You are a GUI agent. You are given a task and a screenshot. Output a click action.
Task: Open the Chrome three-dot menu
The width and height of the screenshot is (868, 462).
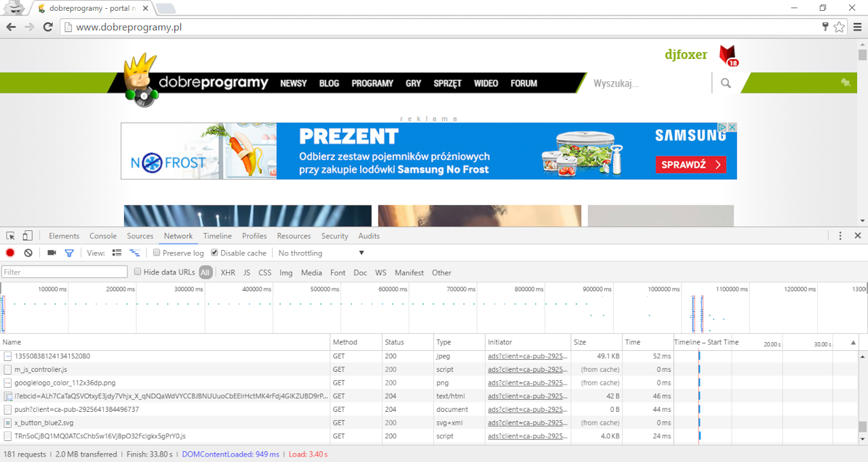[x=858, y=27]
